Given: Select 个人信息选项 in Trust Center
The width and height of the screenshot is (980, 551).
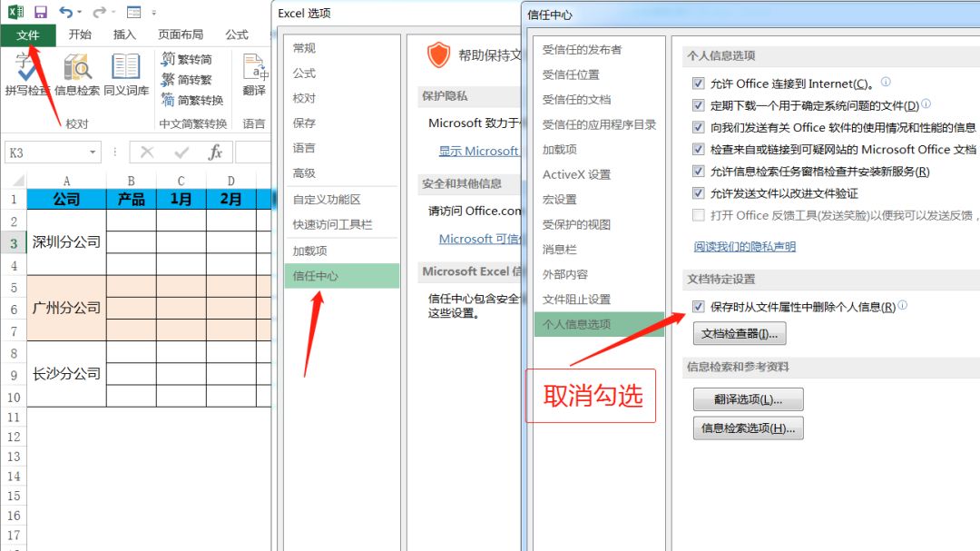Looking at the screenshot, I should point(600,324).
